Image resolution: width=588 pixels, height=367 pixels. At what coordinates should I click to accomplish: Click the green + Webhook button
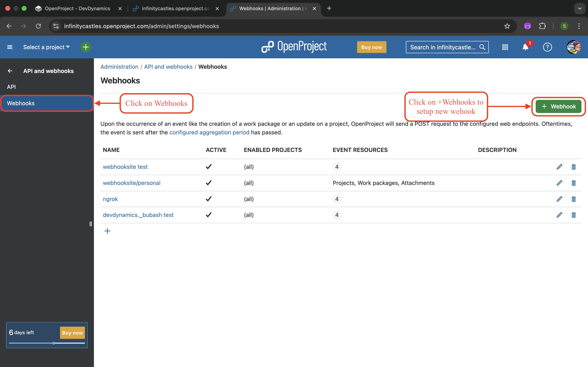pos(558,106)
